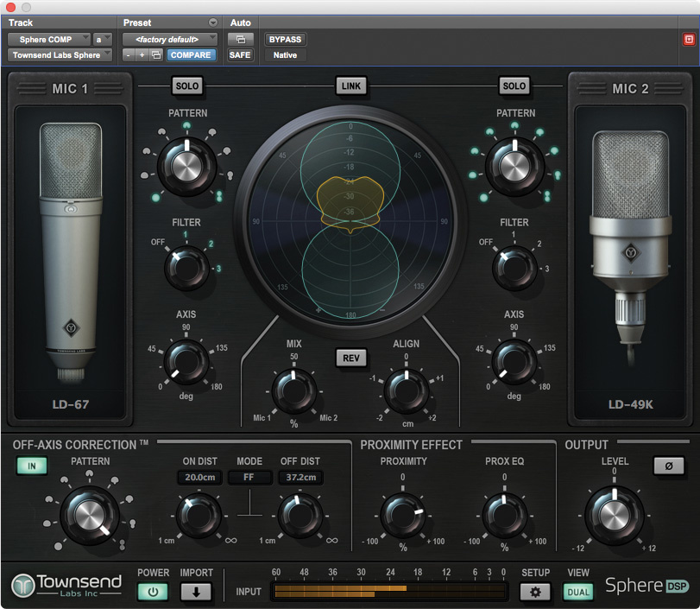Click the BYPASS button

click(x=285, y=40)
